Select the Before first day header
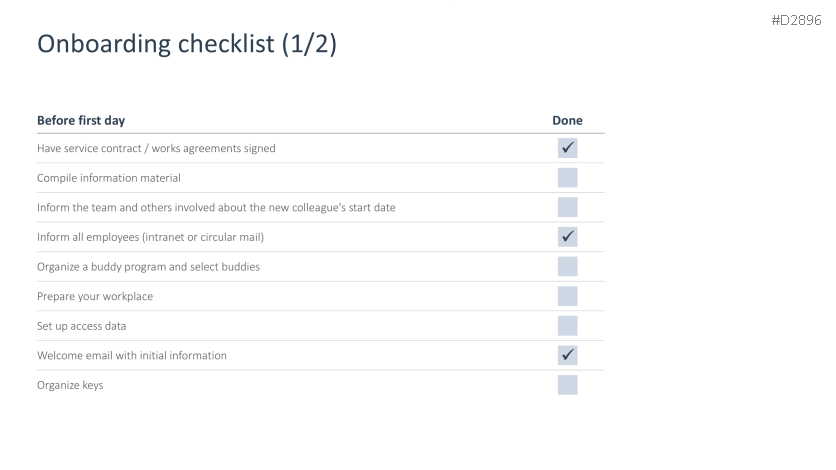The height and width of the screenshot is (470, 836). (x=81, y=121)
